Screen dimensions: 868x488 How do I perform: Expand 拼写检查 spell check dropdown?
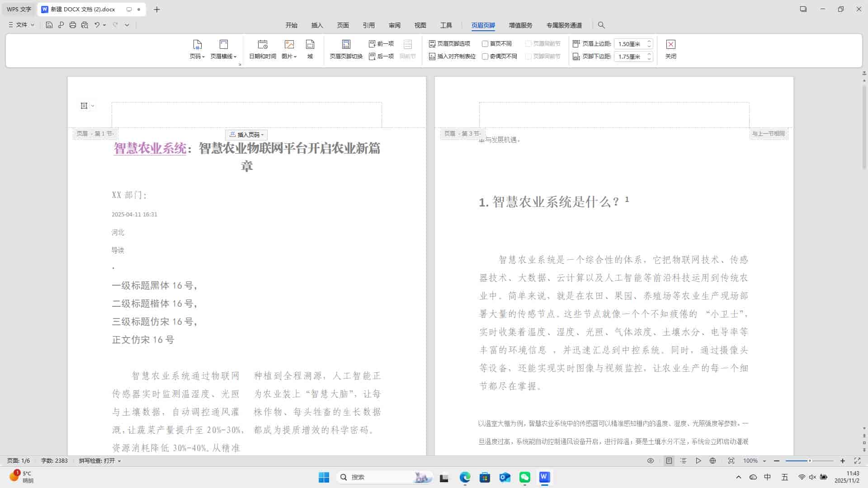pos(119,461)
